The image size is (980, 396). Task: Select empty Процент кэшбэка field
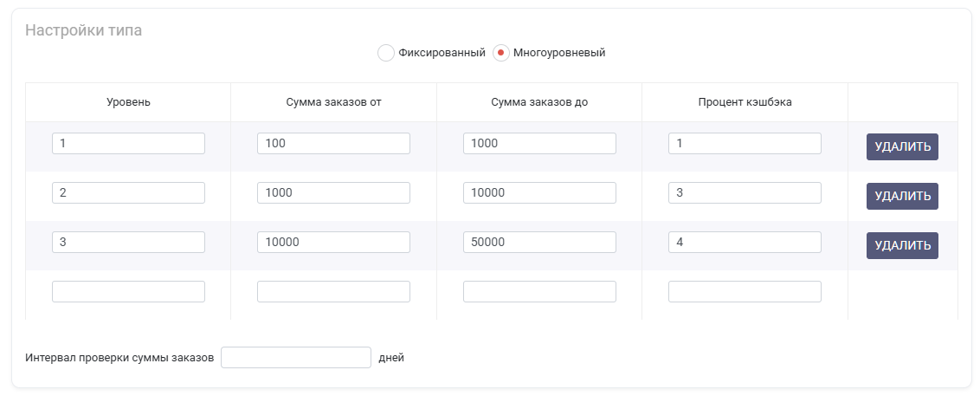[x=745, y=291]
